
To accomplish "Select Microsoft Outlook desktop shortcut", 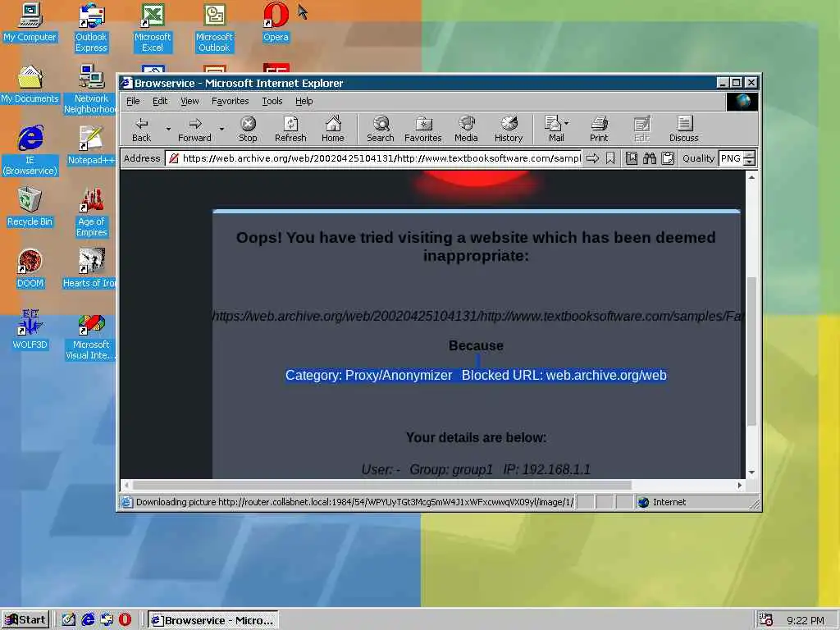I will (214, 28).
